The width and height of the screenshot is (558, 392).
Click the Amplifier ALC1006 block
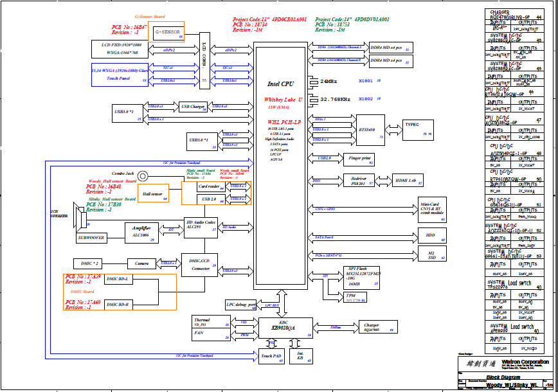(x=141, y=233)
